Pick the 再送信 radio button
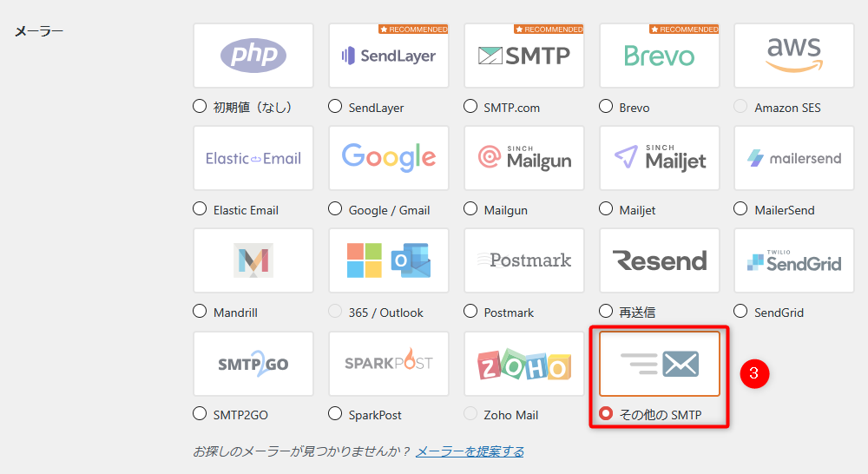The height and width of the screenshot is (474, 868). point(606,311)
